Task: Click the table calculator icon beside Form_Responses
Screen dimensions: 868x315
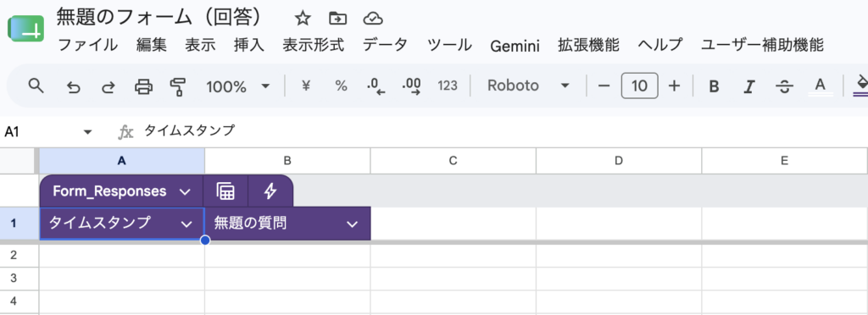Action: [225, 191]
